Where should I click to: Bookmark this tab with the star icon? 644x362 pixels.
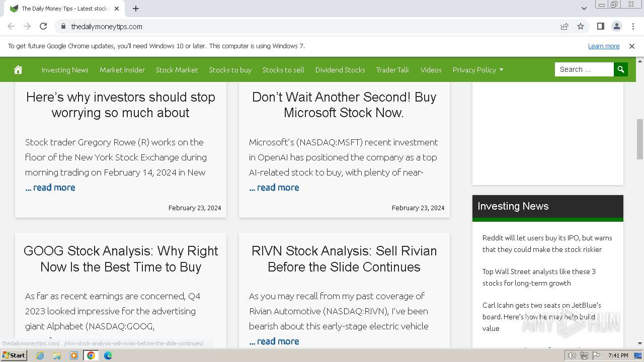[x=581, y=26]
